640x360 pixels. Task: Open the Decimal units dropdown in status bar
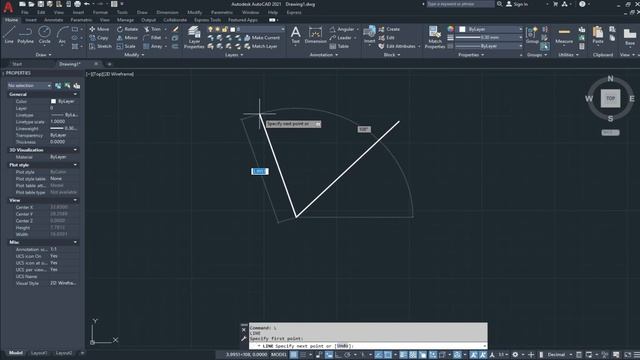click(559, 355)
